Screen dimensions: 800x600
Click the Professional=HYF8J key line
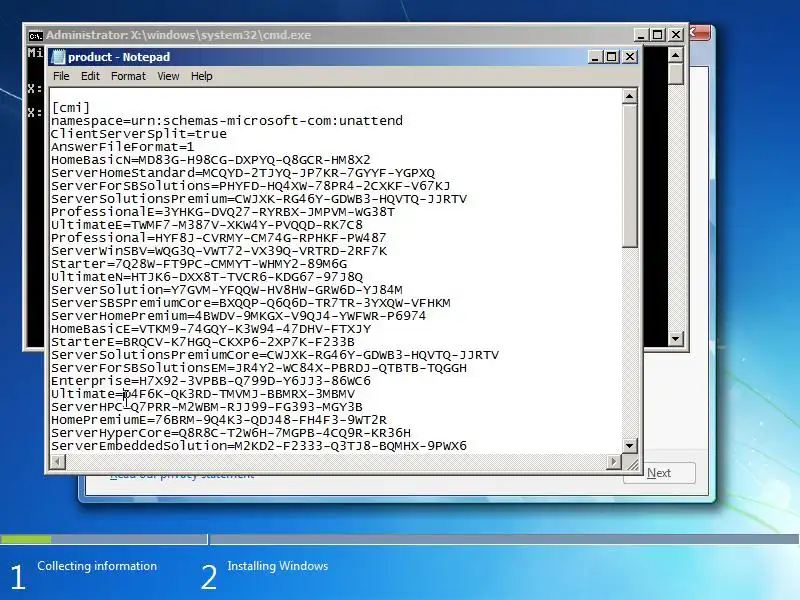click(x=219, y=238)
